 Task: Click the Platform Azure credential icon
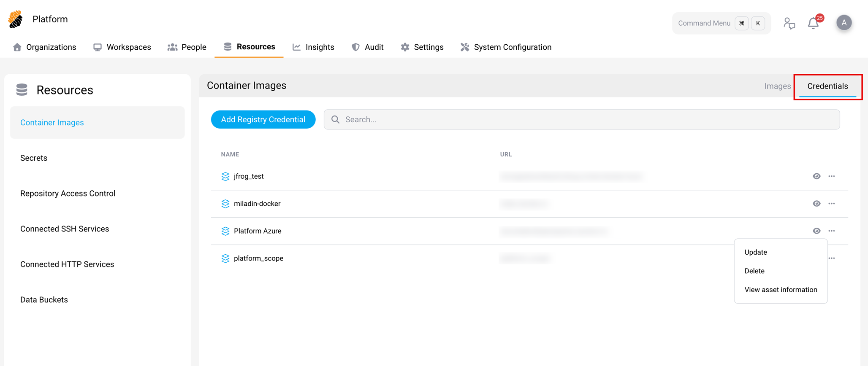225,231
